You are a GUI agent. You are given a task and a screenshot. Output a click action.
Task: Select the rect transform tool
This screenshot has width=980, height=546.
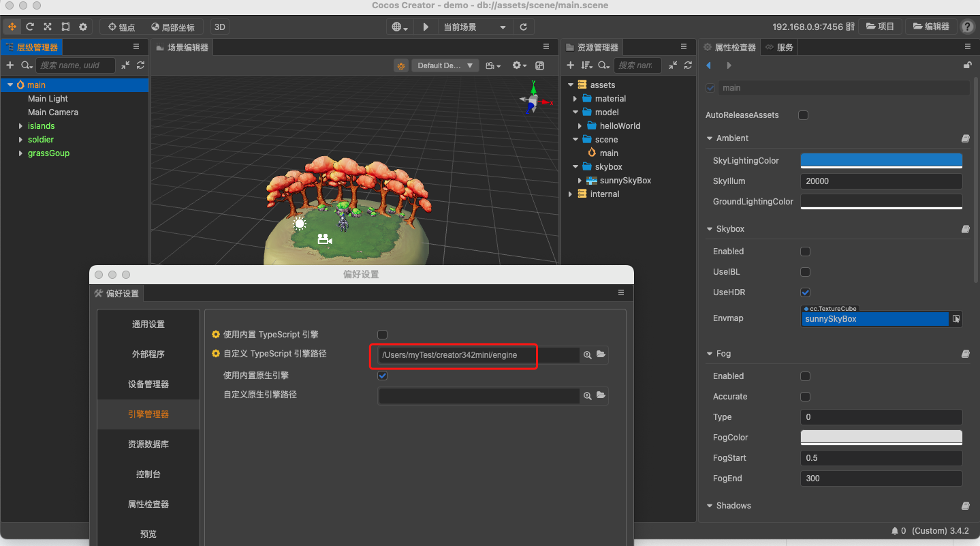point(65,27)
